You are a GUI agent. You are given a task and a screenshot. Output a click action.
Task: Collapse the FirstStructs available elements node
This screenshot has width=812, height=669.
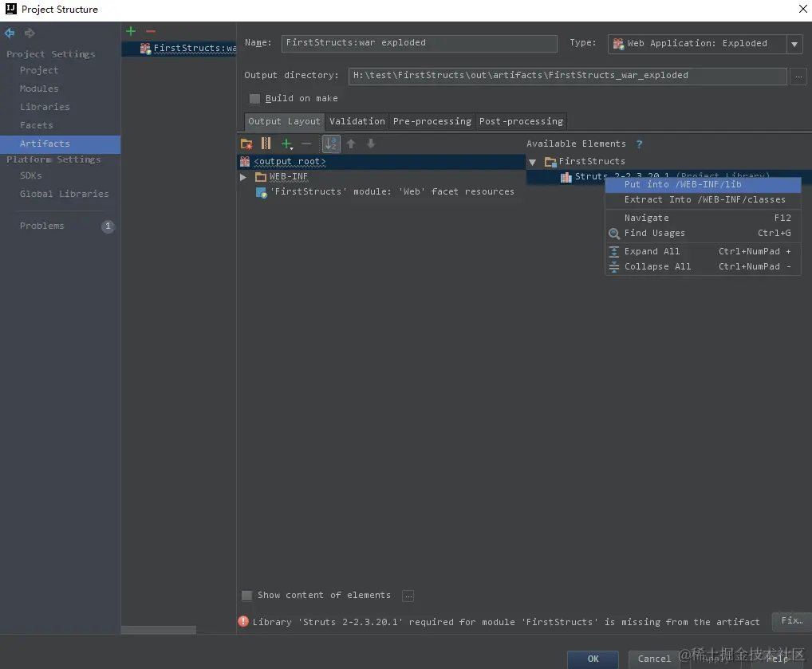point(532,162)
